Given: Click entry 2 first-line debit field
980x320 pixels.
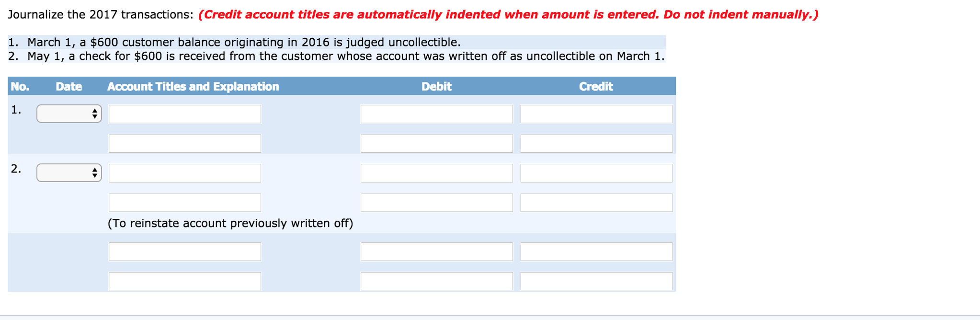Looking at the screenshot, I should 436,173.
